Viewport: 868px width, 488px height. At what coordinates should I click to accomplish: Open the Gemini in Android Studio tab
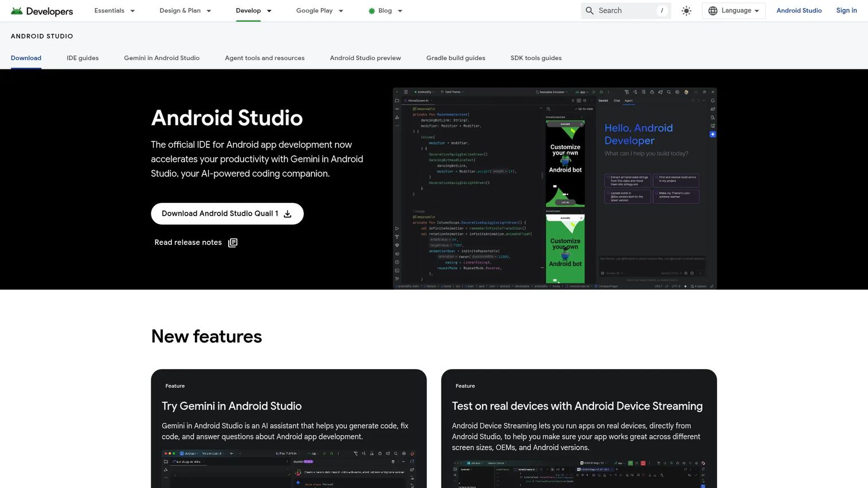pyautogui.click(x=162, y=58)
